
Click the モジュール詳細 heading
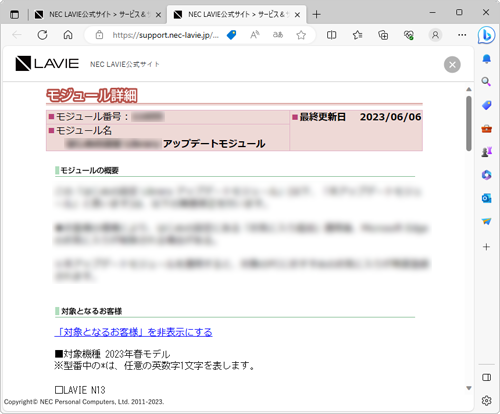pos(92,95)
